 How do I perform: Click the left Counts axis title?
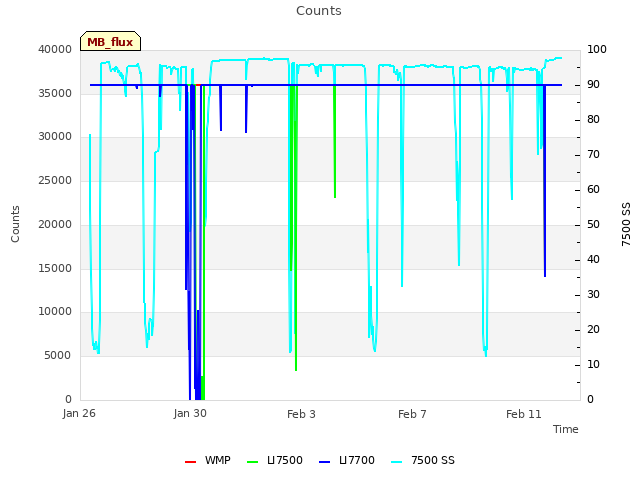tap(16, 224)
